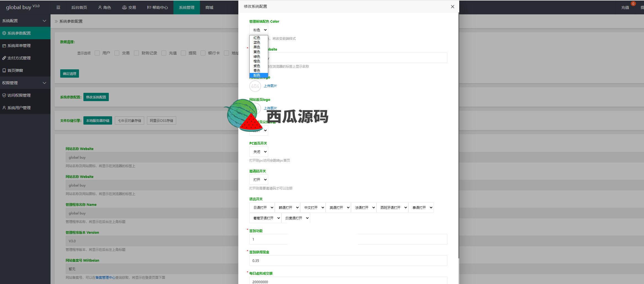This screenshot has width=644, height=284.
Task: Close the 修改系统配置 dialog
Action: (452, 7)
